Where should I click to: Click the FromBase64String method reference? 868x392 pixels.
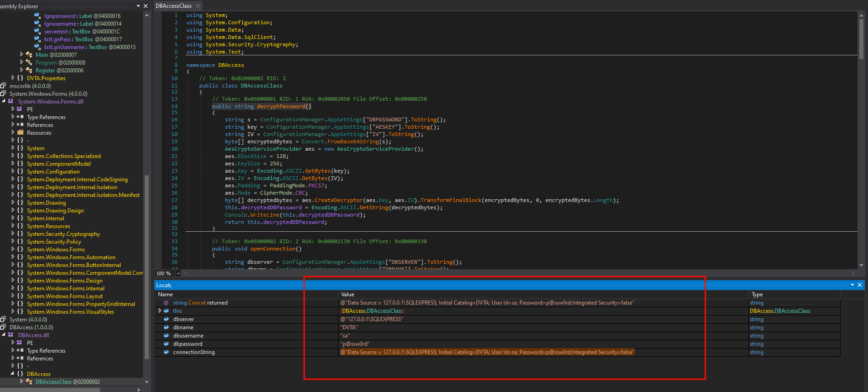click(353, 142)
